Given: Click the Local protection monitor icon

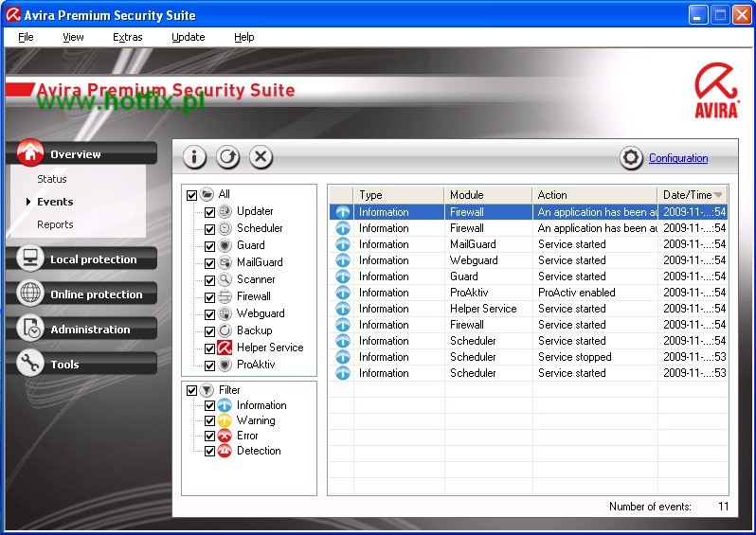Looking at the screenshot, I should 30,259.
